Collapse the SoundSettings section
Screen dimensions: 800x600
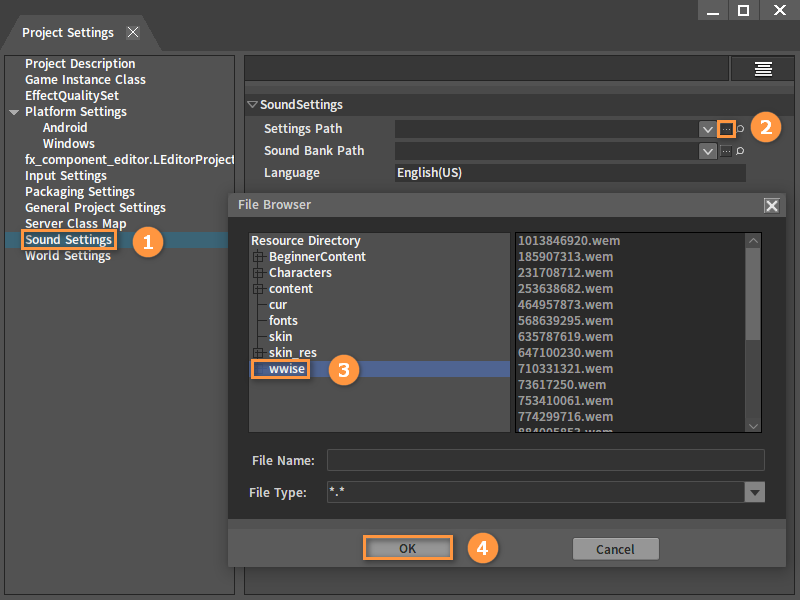click(252, 105)
